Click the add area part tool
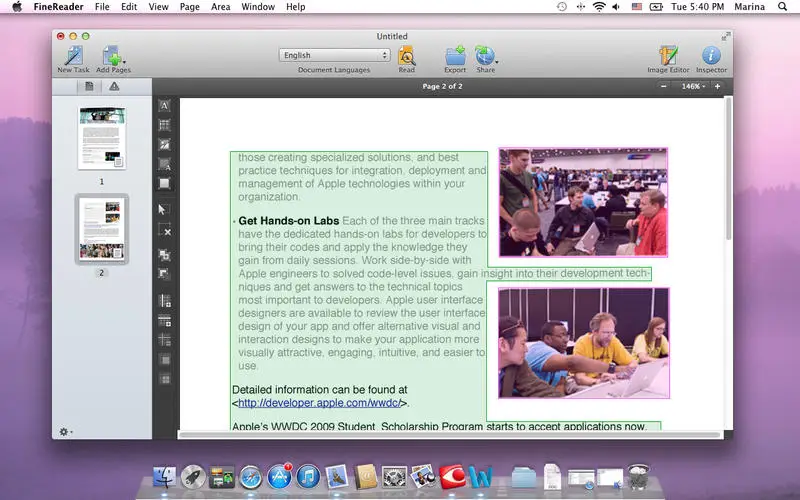The image size is (800, 500). pyautogui.click(x=164, y=255)
